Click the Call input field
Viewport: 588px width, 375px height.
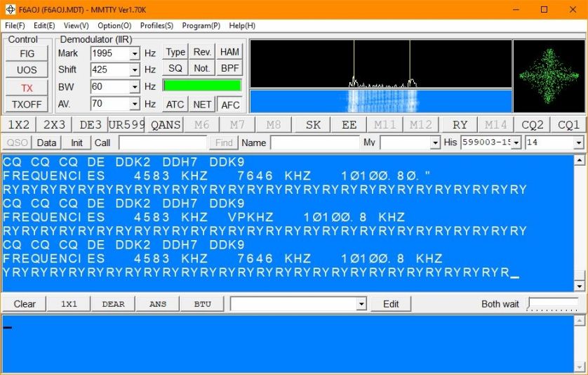163,143
